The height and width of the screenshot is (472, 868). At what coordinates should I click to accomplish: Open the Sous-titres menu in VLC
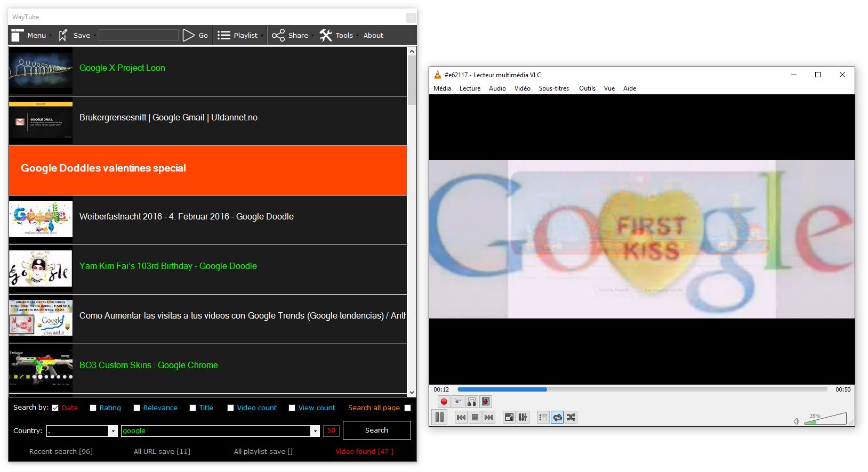coord(554,88)
